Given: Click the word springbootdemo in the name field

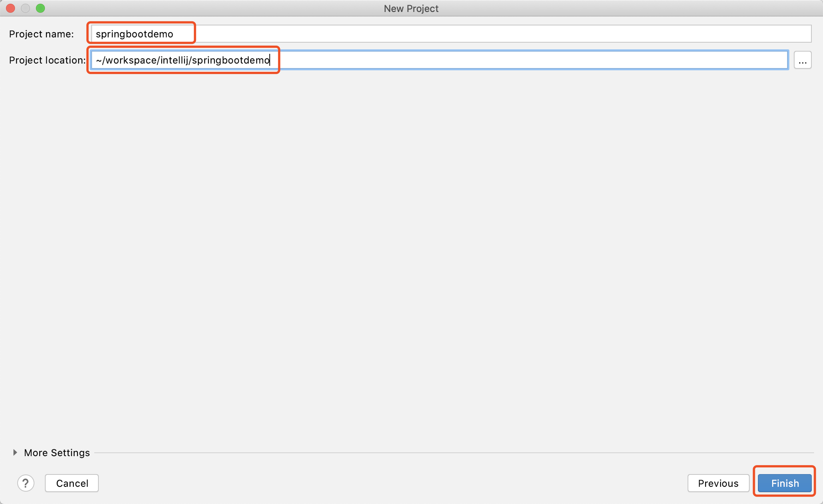Looking at the screenshot, I should 134,34.
